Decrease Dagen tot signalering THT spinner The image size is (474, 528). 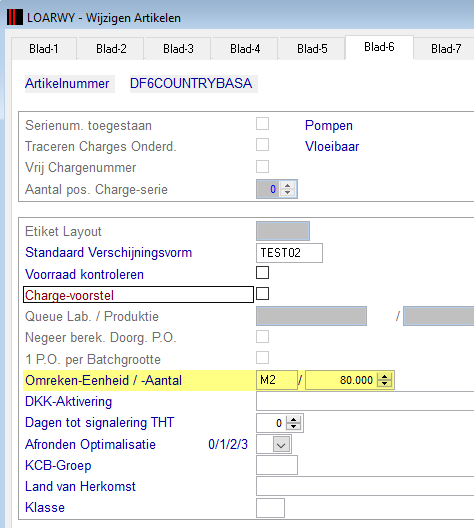[294, 427]
